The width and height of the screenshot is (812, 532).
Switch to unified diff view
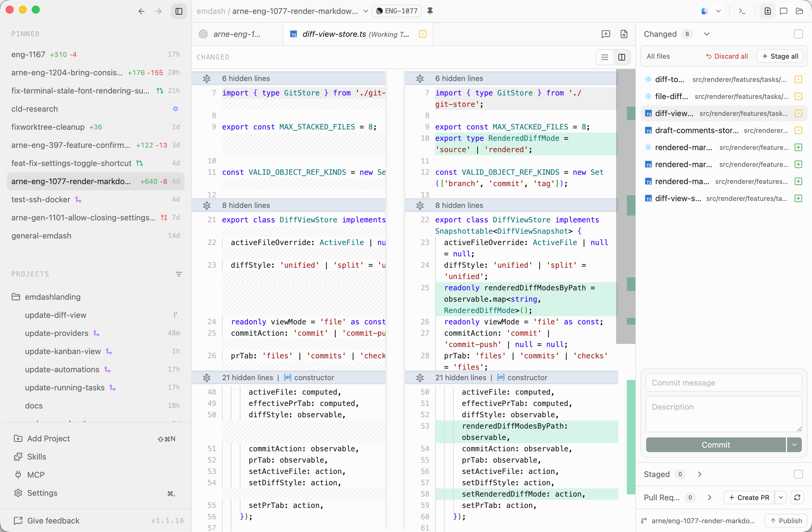(604, 57)
